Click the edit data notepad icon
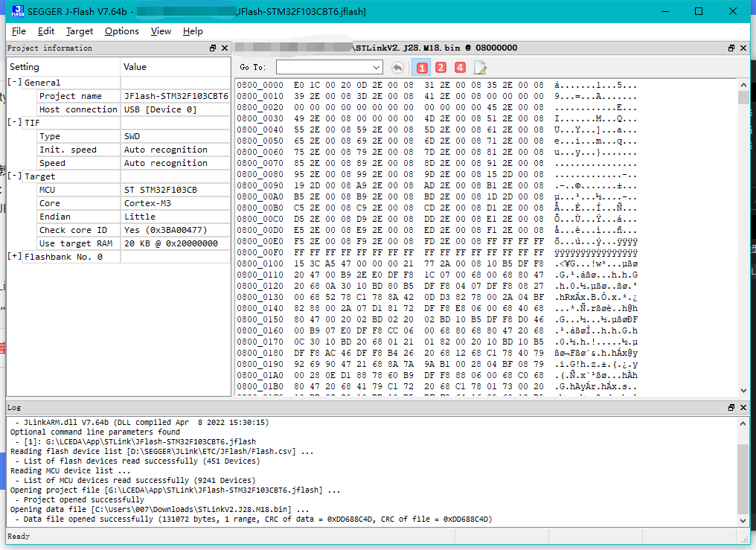756x550 pixels. [x=480, y=68]
